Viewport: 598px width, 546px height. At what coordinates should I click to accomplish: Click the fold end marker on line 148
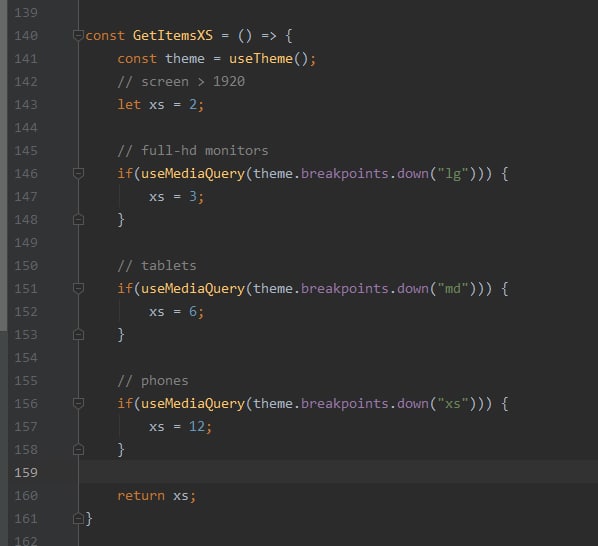pos(78,220)
